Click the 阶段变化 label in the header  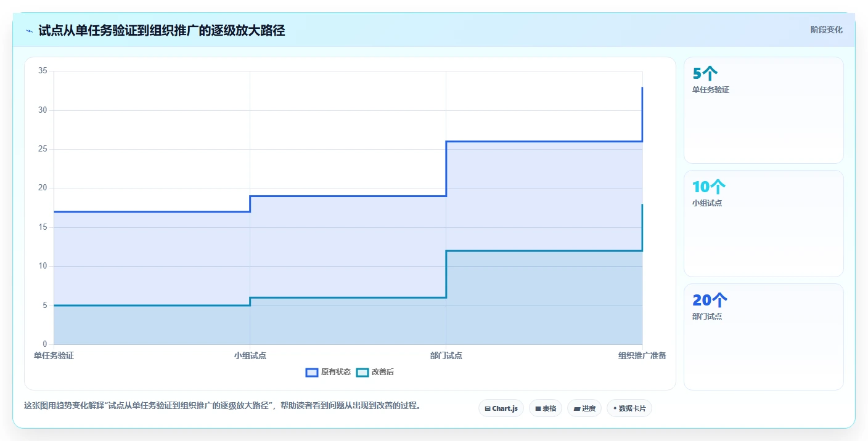coord(827,30)
